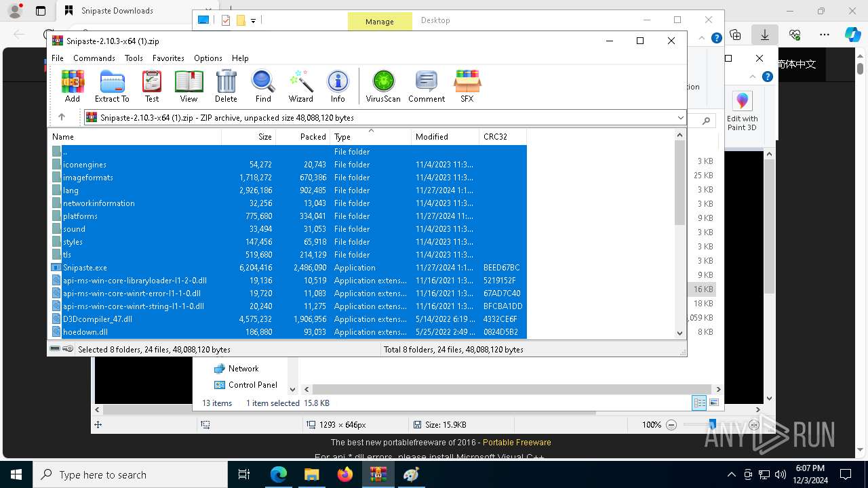Select the sound folder
868x488 pixels.
click(x=288, y=229)
